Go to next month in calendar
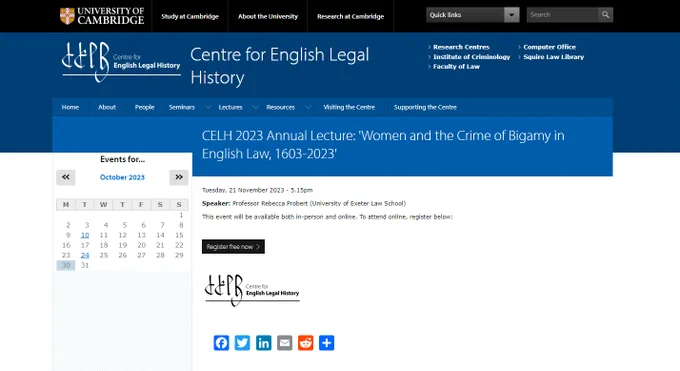 click(x=179, y=177)
